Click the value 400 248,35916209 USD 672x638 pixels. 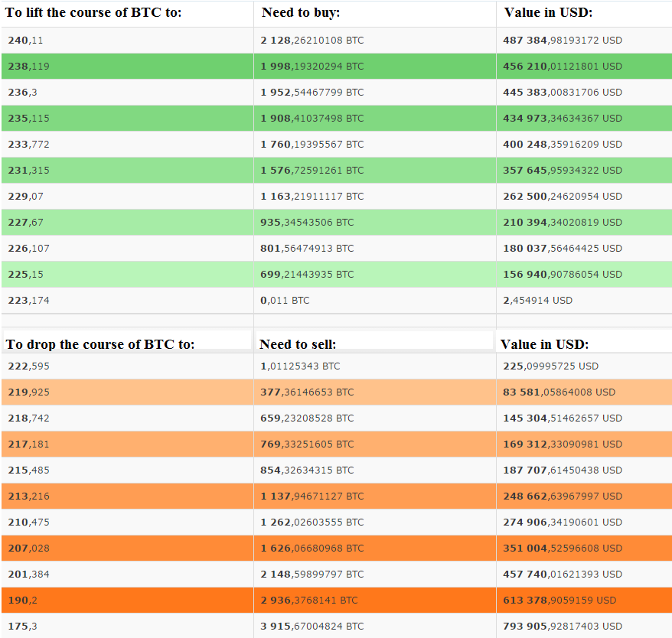[563, 145]
